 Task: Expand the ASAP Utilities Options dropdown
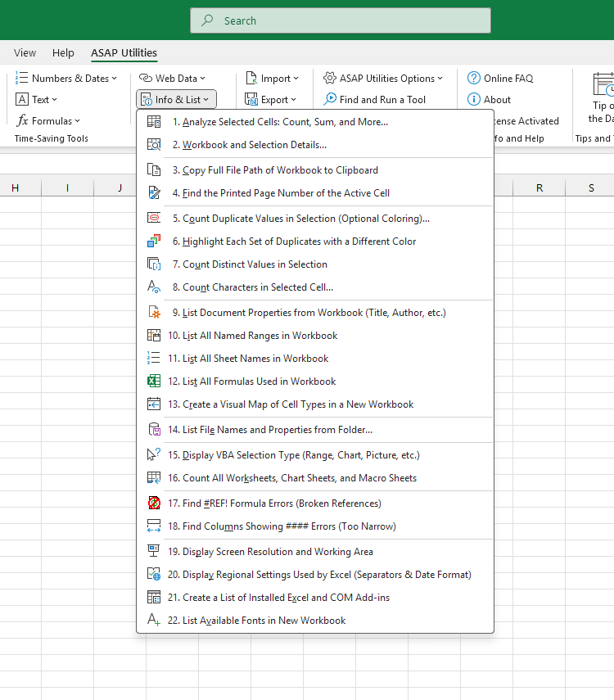point(382,79)
